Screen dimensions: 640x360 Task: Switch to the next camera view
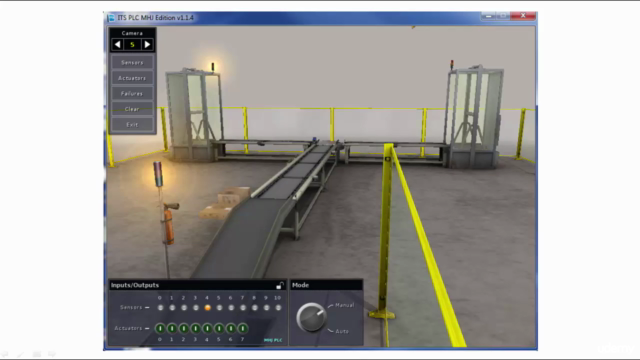point(147,44)
